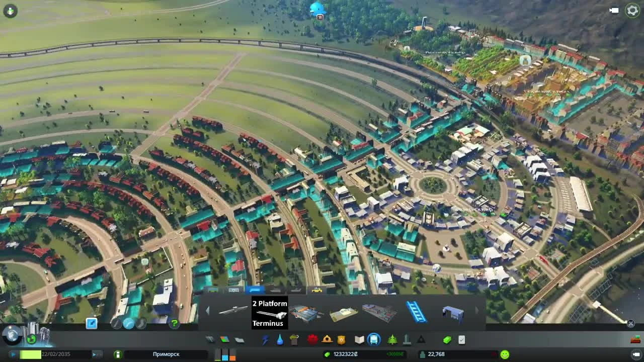Increase simulation speed with the arrow stepper
The height and width of the screenshot is (362, 644).
(95, 354)
